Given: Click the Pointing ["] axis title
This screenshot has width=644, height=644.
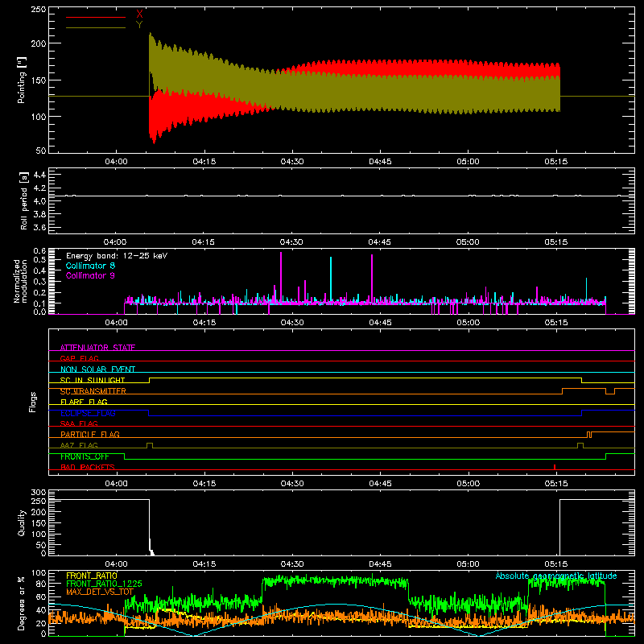Looking at the screenshot, I should point(22,80).
